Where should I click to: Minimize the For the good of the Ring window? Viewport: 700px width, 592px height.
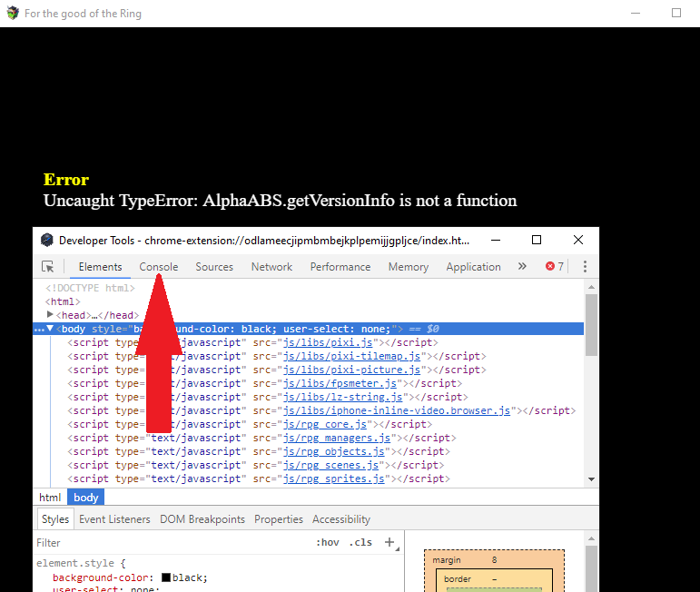[x=636, y=13]
